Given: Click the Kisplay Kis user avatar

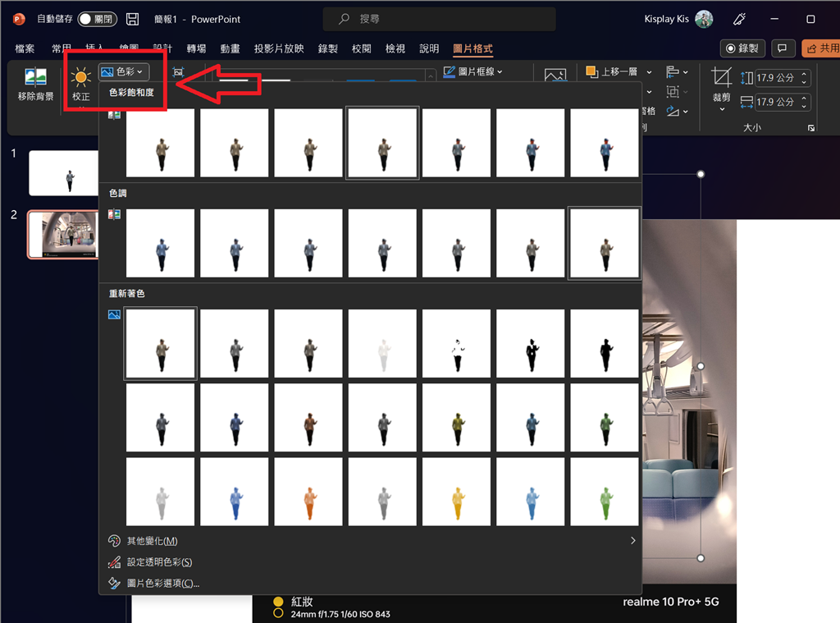Looking at the screenshot, I should [x=704, y=19].
